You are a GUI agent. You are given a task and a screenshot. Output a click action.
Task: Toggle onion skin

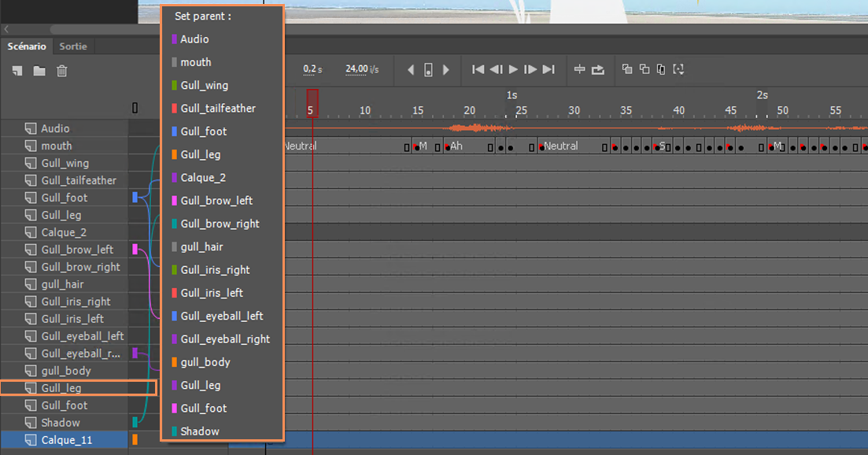626,69
